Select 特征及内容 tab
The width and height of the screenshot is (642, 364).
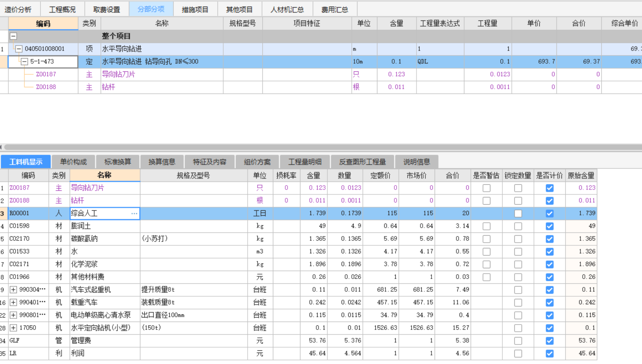[x=210, y=162]
